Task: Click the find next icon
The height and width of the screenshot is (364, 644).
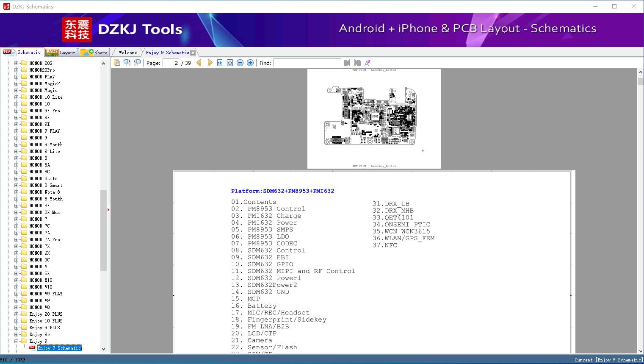Action: [x=357, y=63]
